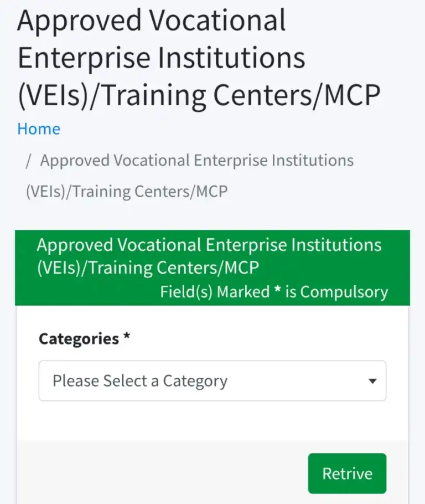Navigate home via breadcrumb link

pyautogui.click(x=38, y=128)
